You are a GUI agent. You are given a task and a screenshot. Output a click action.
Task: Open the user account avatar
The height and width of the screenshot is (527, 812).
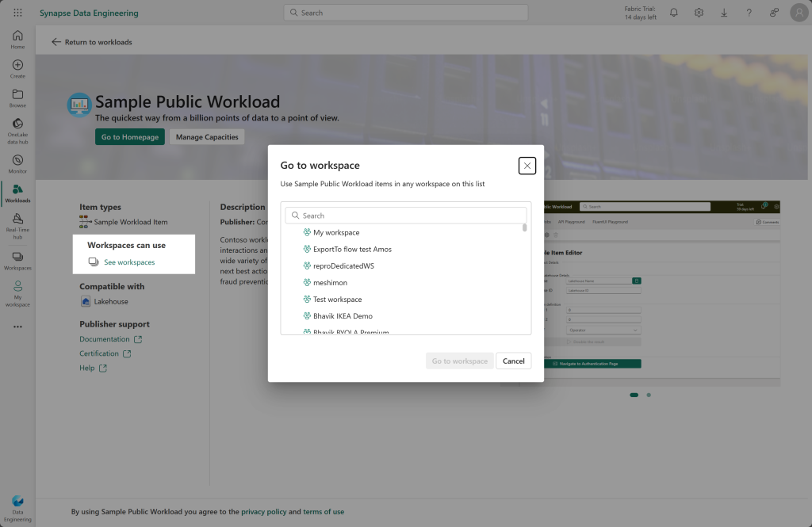click(x=799, y=13)
